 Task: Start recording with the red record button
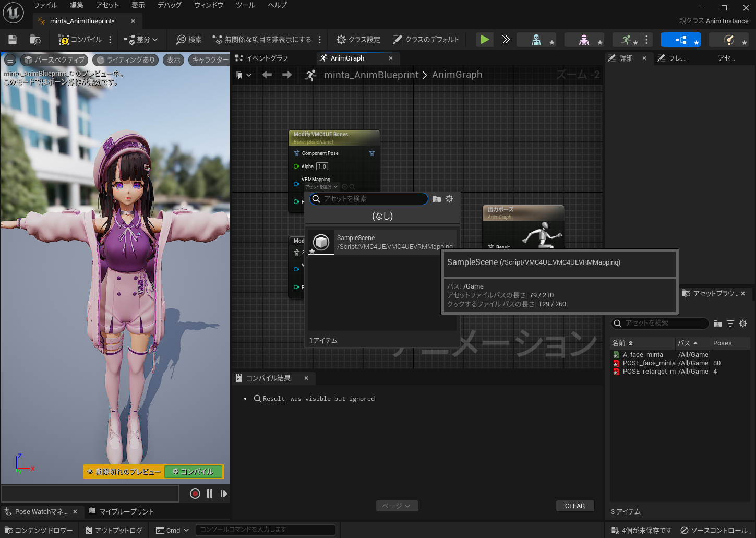[x=195, y=494]
